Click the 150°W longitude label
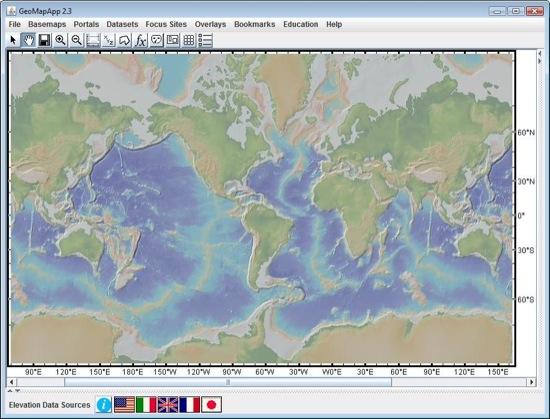 165,372
